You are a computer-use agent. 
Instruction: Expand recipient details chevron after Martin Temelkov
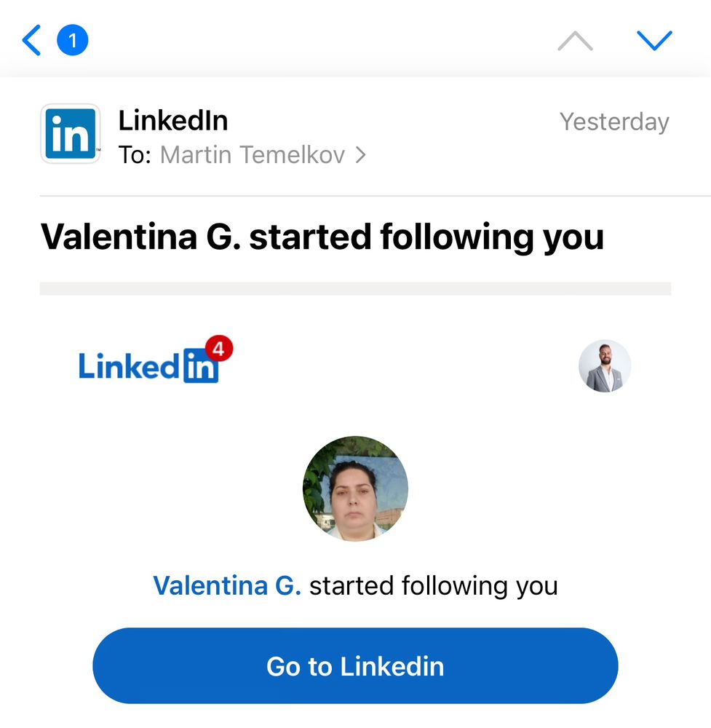360,155
